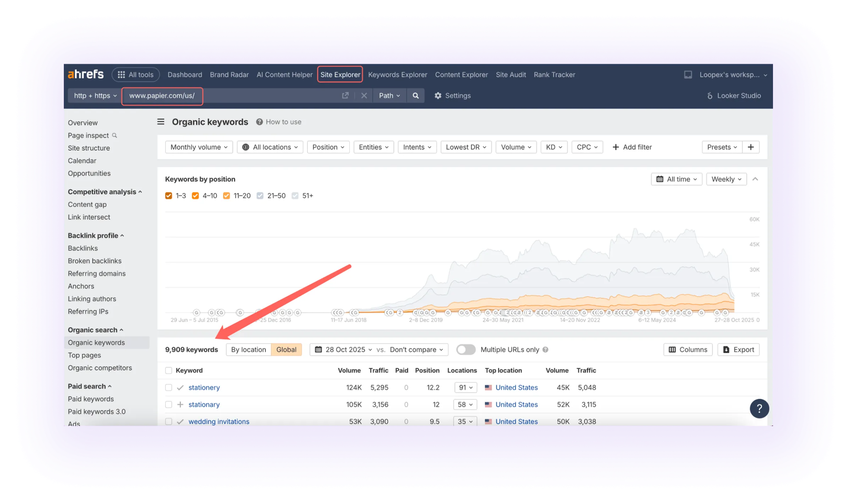This screenshot has width=851, height=504.
Task: Click the www.papier.com/us/ URL input field
Action: pyautogui.click(x=162, y=96)
